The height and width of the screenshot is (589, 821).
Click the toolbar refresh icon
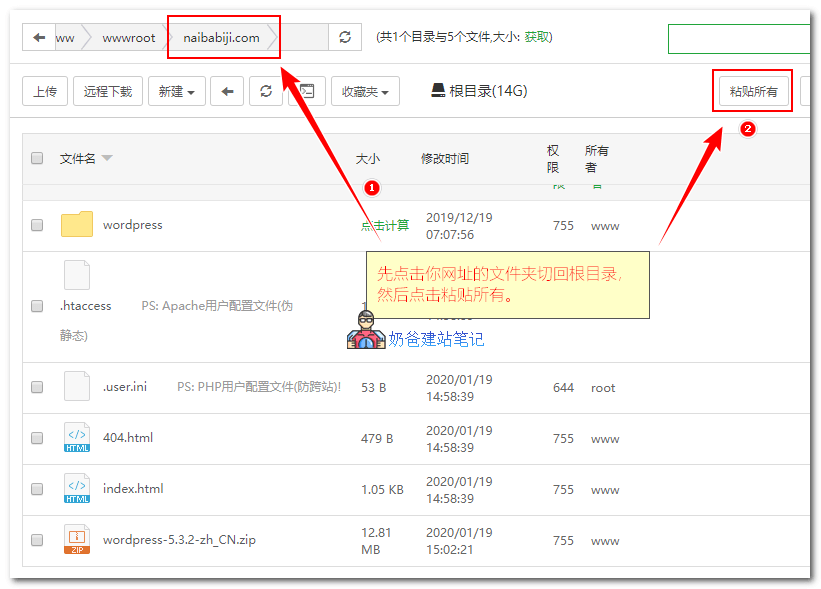tap(265, 90)
